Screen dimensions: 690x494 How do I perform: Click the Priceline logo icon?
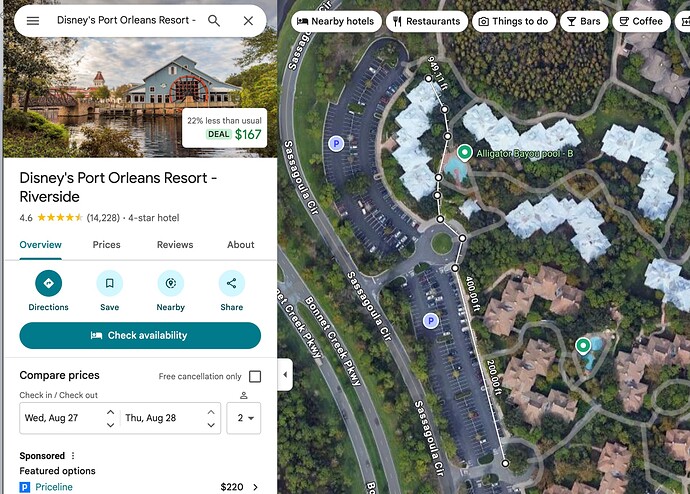[x=25, y=487]
